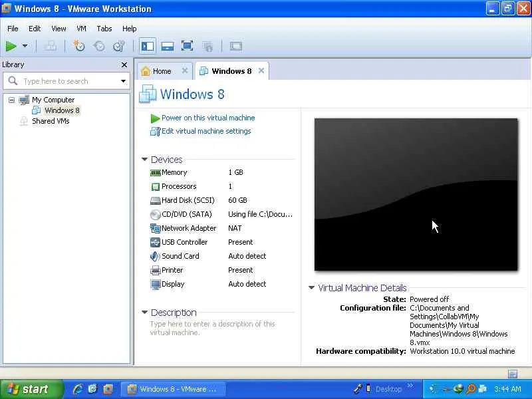This screenshot has width=532, height=399.
Task: Click the orange magnifier tray icon
Action: click(471, 389)
